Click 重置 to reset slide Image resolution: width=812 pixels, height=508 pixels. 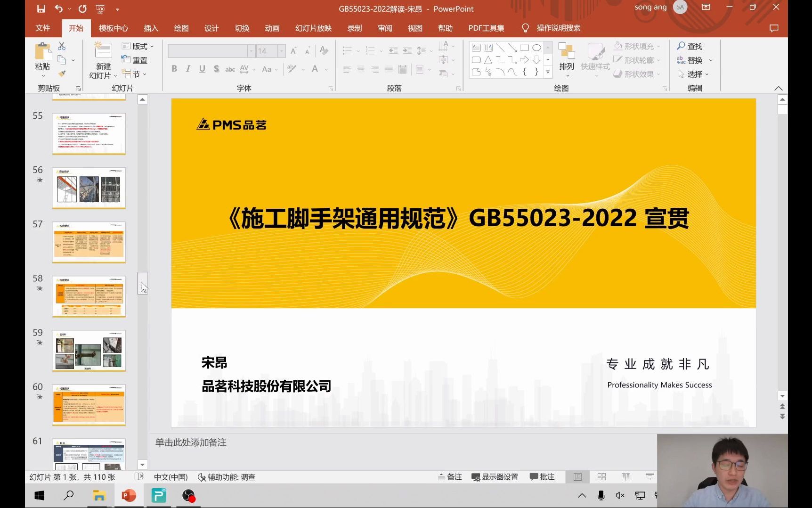coord(134,60)
